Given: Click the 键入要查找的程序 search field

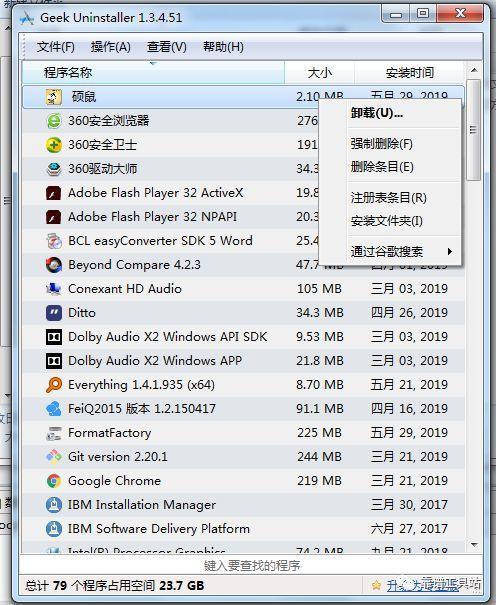Looking at the screenshot, I should (251, 566).
